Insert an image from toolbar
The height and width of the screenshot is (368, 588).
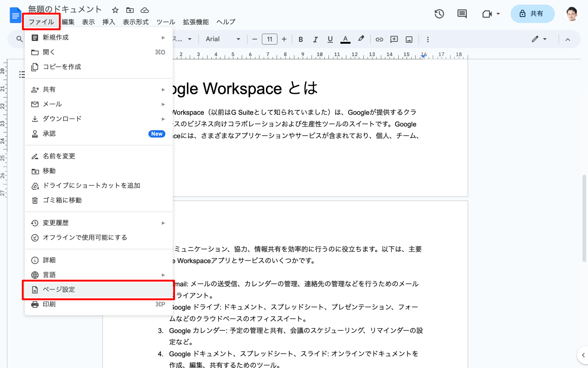tap(409, 39)
